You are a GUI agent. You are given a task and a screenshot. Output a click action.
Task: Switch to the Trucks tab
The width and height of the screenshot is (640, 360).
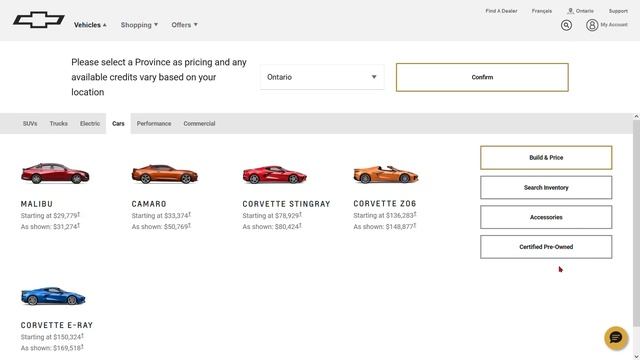pos(59,124)
